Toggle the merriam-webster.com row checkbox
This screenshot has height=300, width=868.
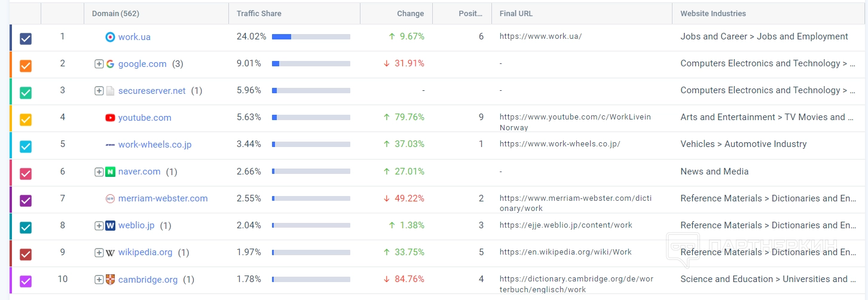tap(26, 201)
